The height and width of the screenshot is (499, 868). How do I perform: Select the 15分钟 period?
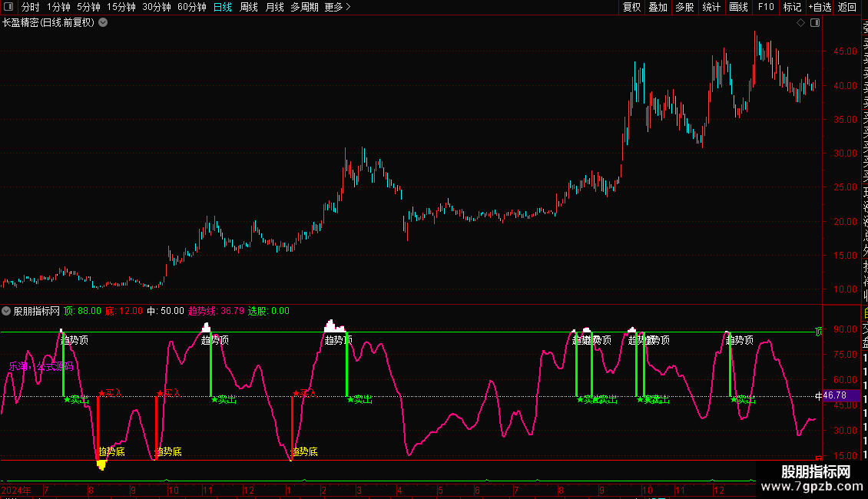(121, 7)
